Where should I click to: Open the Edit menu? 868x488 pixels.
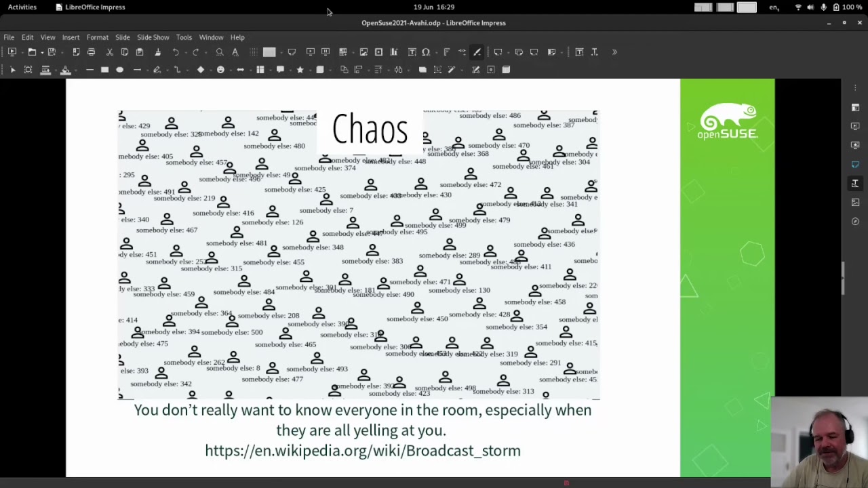pos(27,37)
